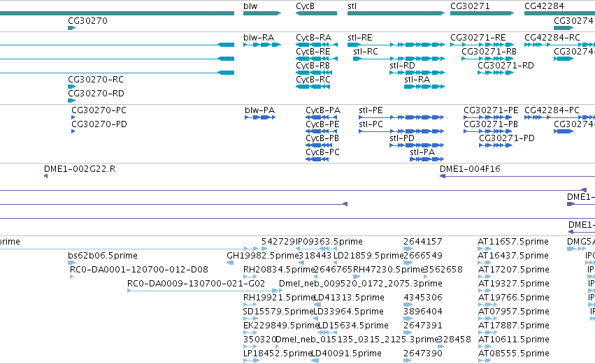
Task: Select the CycB gene label
Action: click(x=305, y=6)
